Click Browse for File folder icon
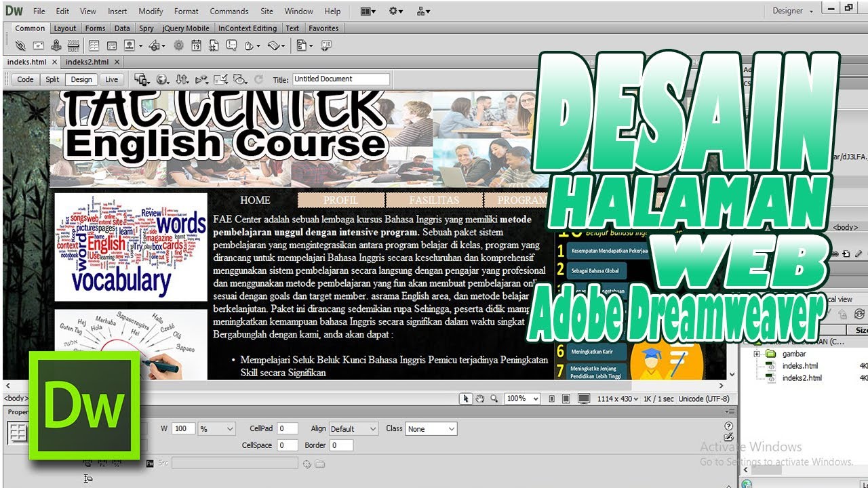This screenshot has height=488, width=868. [x=320, y=464]
